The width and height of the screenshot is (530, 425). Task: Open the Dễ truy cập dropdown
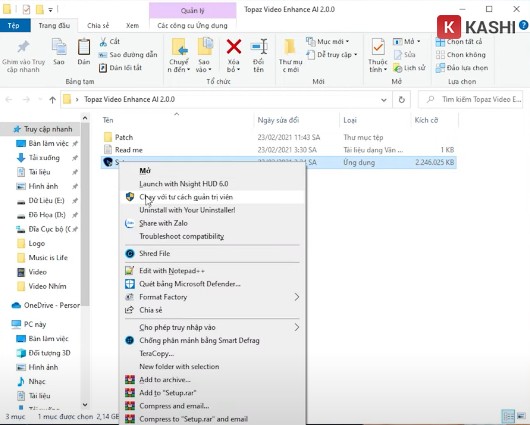click(331, 55)
